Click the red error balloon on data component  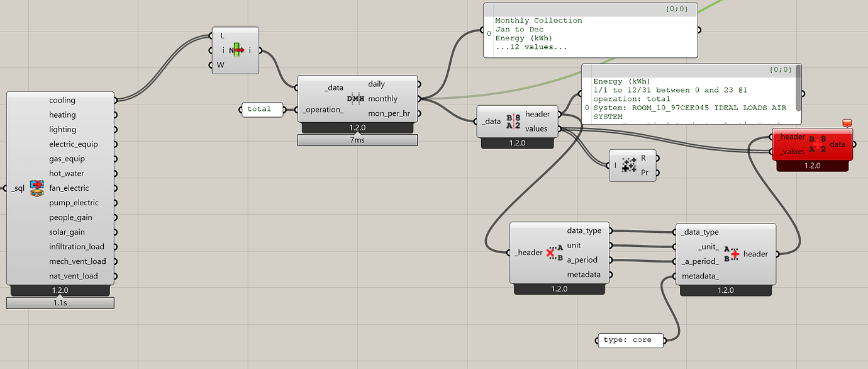click(x=846, y=123)
